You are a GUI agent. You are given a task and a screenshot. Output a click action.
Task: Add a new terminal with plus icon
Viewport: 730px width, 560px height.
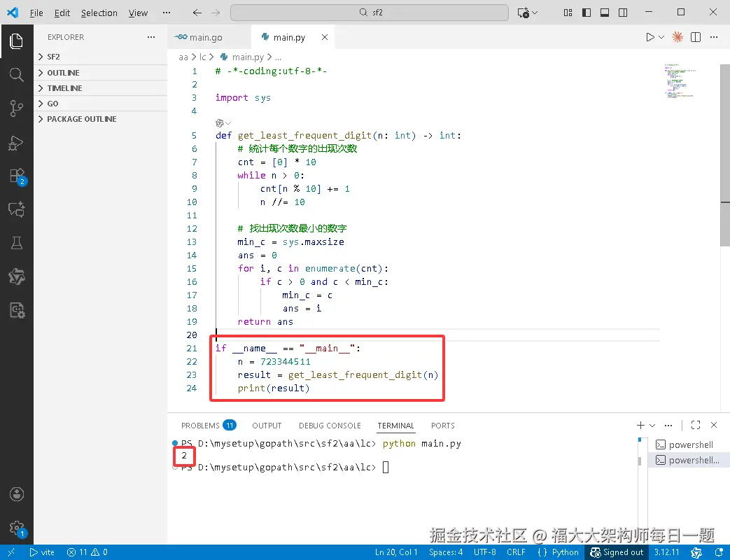(640, 425)
